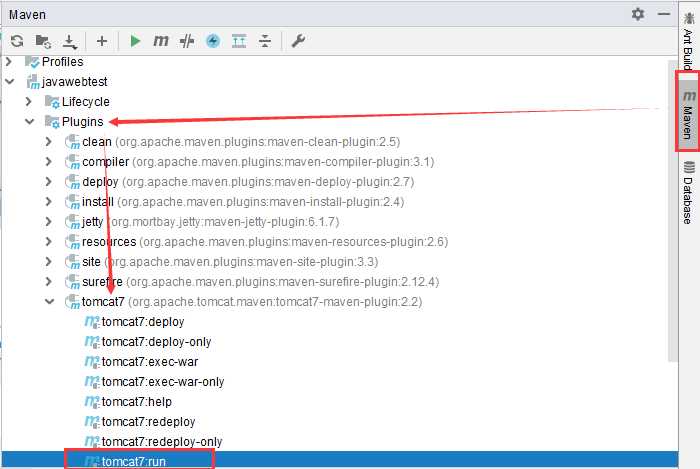Select the tomcat7:redeploy goal
This screenshot has height=469, width=700.
pyautogui.click(x=149, y=422)
